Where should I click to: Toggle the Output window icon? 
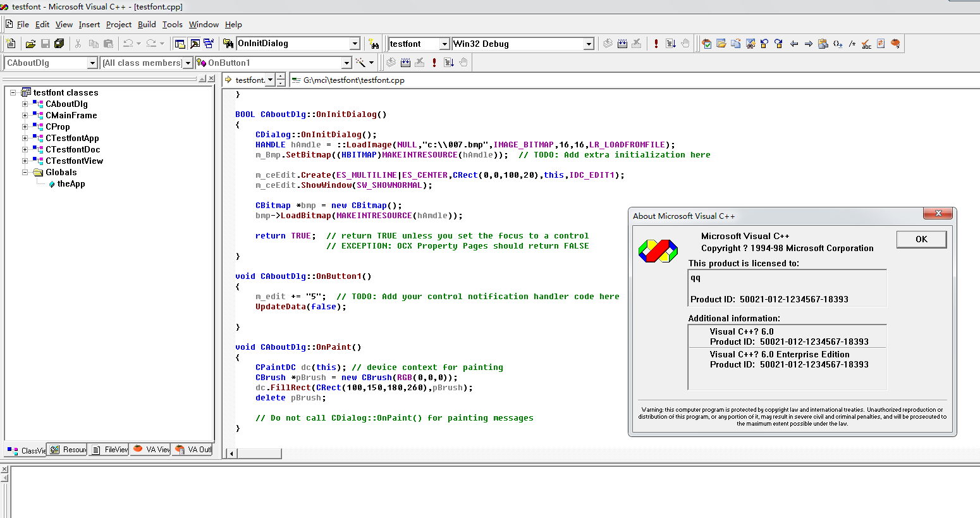(195, 44)
